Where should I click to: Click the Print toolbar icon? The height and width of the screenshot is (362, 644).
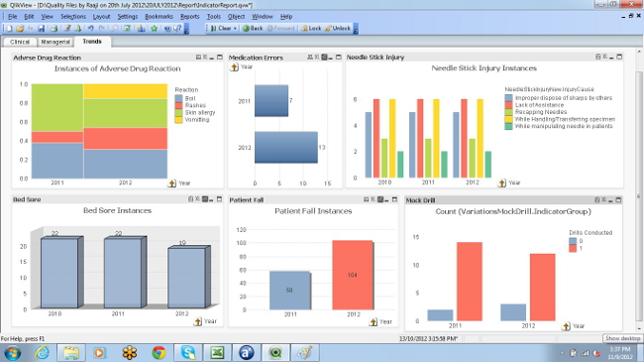point(54,29)
